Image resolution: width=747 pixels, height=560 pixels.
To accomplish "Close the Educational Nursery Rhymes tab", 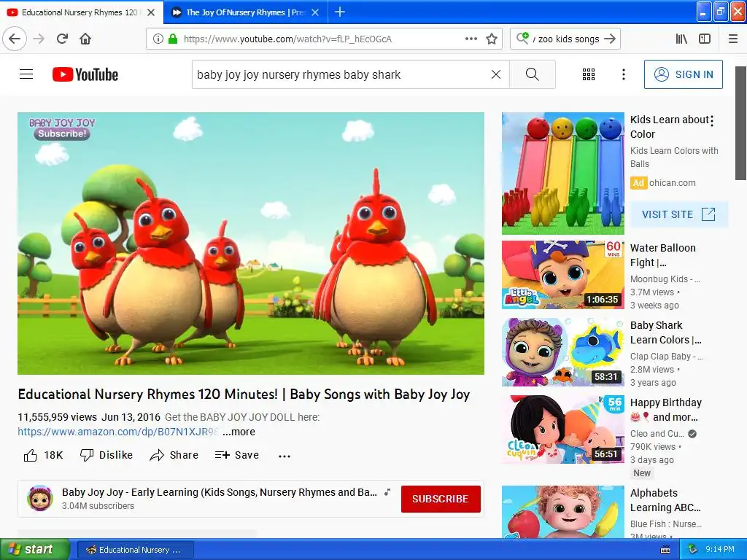I will click(151, 12).
